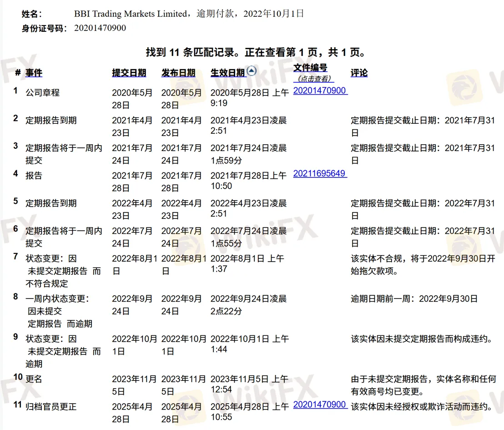Click effective date 2021年4月23日凌晨 2:51

click(248, 126)
